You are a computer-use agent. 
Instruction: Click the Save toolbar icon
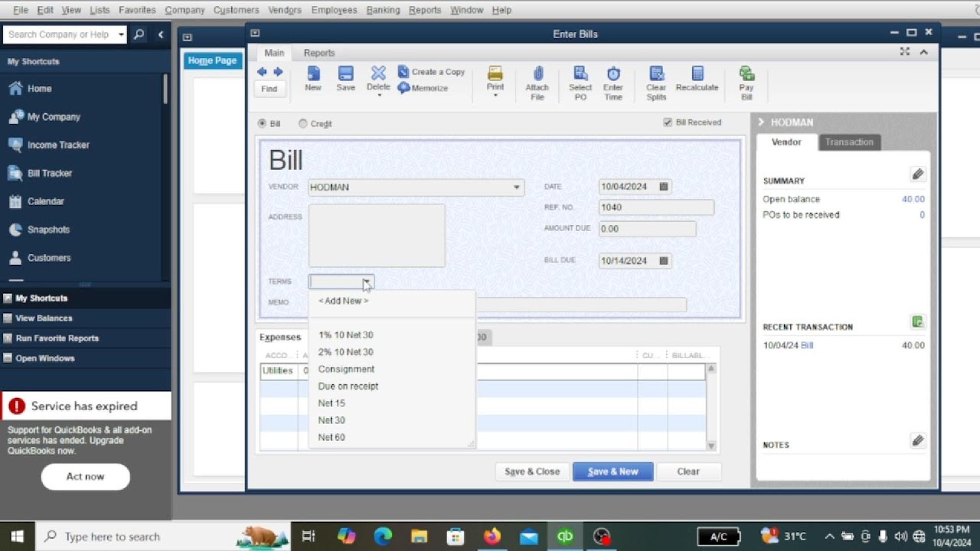click(x=346, y=78)
